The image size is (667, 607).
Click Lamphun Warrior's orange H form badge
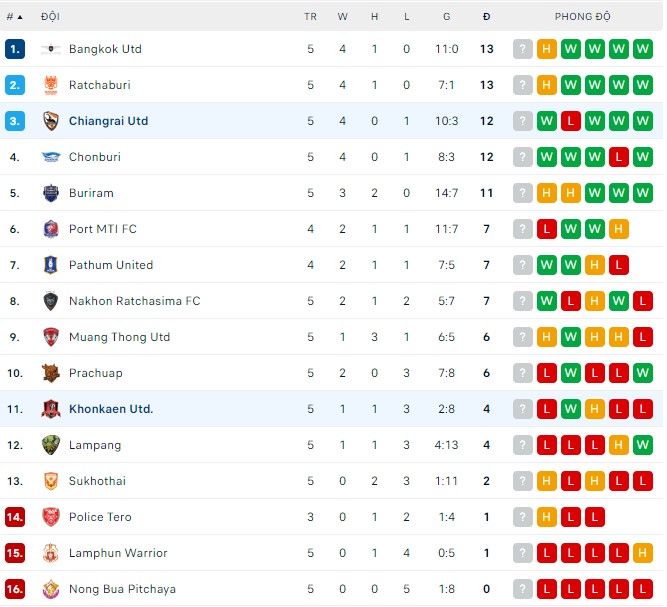[643, 553]
